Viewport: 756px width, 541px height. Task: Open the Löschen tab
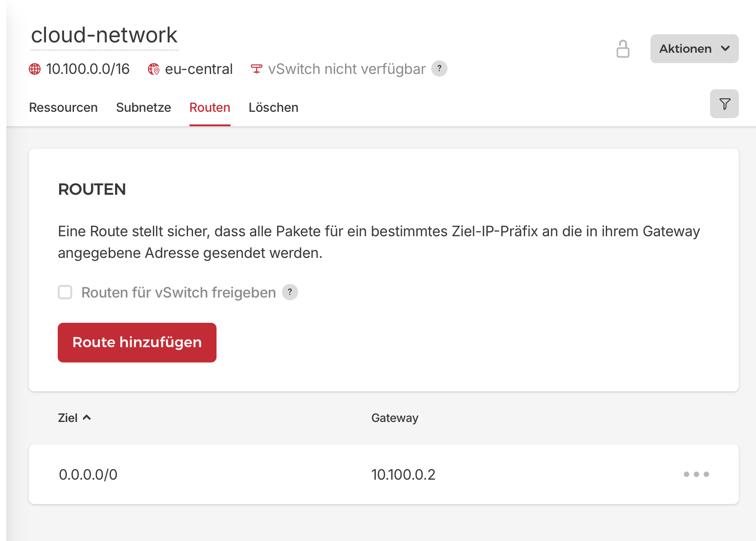pyautogui.click(x=273, y=107)
